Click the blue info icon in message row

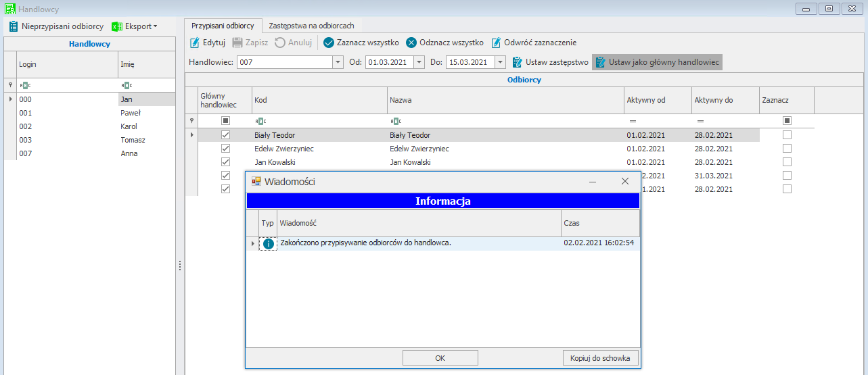pyautogui.click(x=269, y=244)
